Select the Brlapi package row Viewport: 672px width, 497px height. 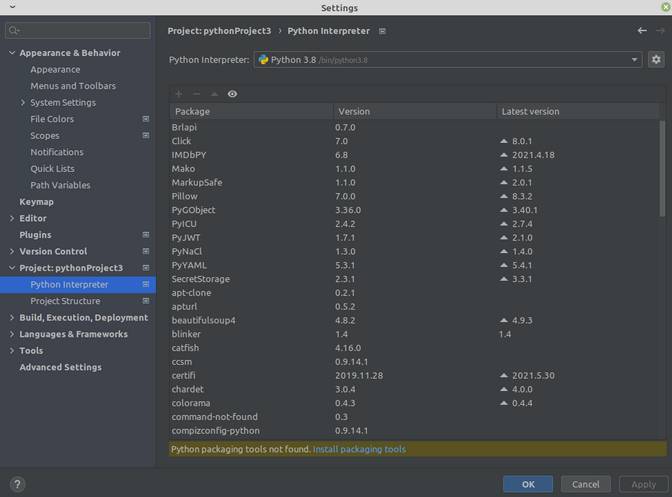414,127
